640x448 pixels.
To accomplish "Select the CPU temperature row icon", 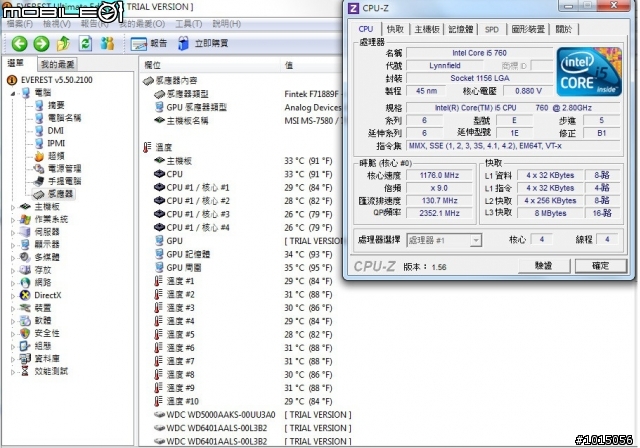I will 159,174.
